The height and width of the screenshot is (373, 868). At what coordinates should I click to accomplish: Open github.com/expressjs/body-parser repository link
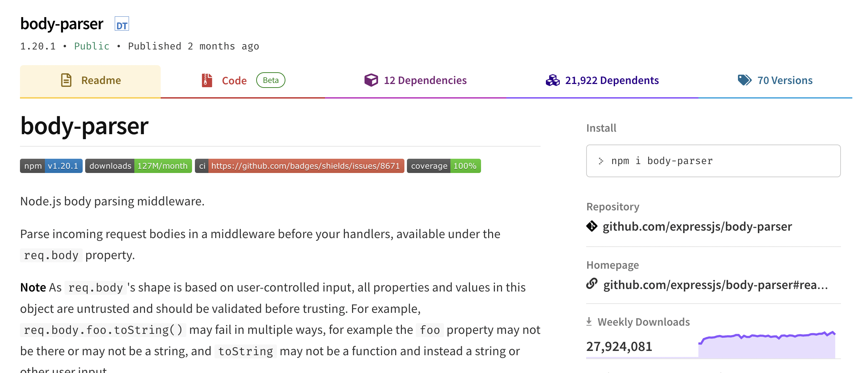point(697,226)
